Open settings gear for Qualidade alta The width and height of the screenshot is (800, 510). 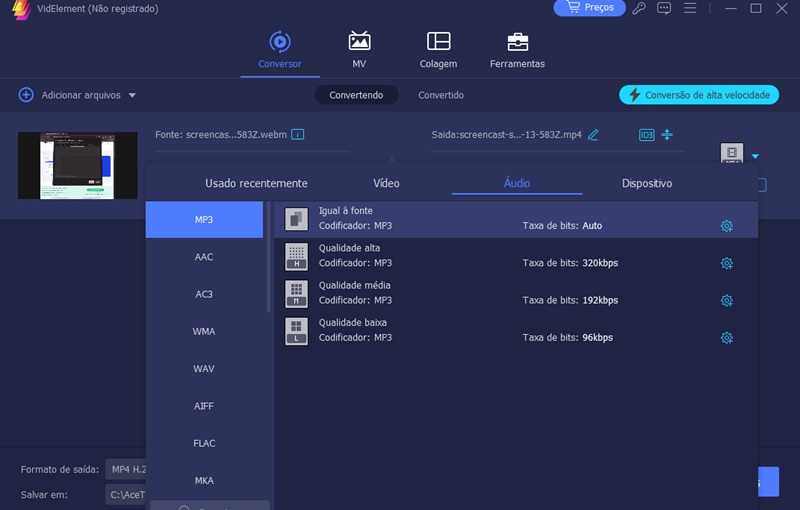tap(727, 263)
